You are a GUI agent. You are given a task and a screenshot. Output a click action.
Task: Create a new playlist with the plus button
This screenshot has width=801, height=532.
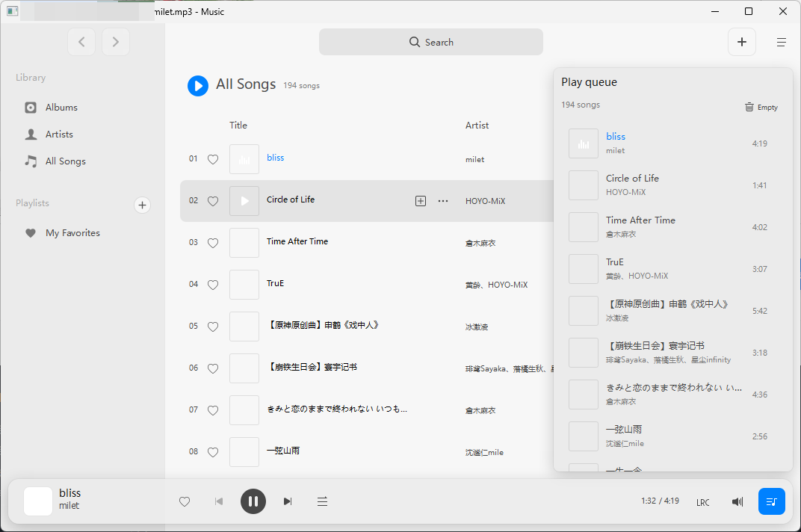[x=142, y=205]
